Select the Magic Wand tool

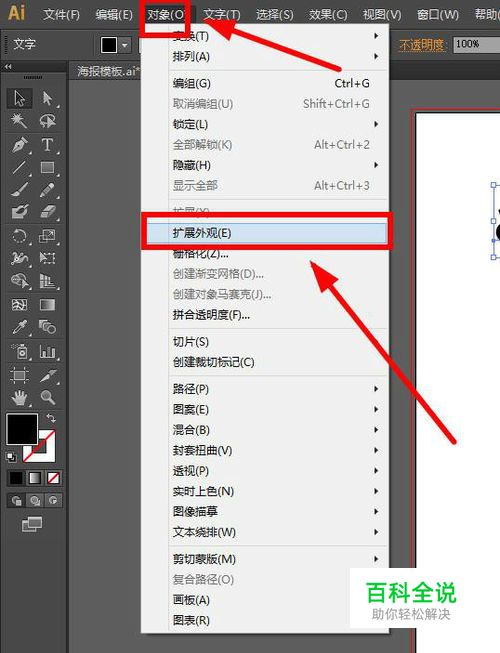click(19, 121)
